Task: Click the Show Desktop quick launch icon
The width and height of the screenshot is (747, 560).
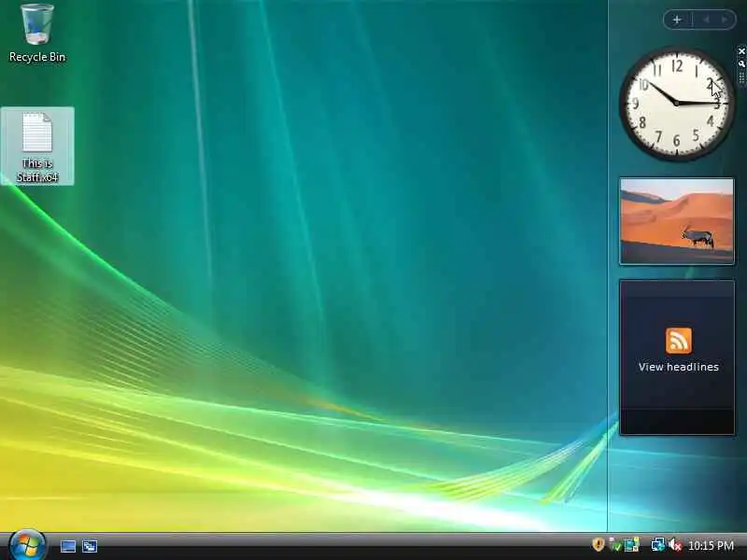Action: (67, 546)
